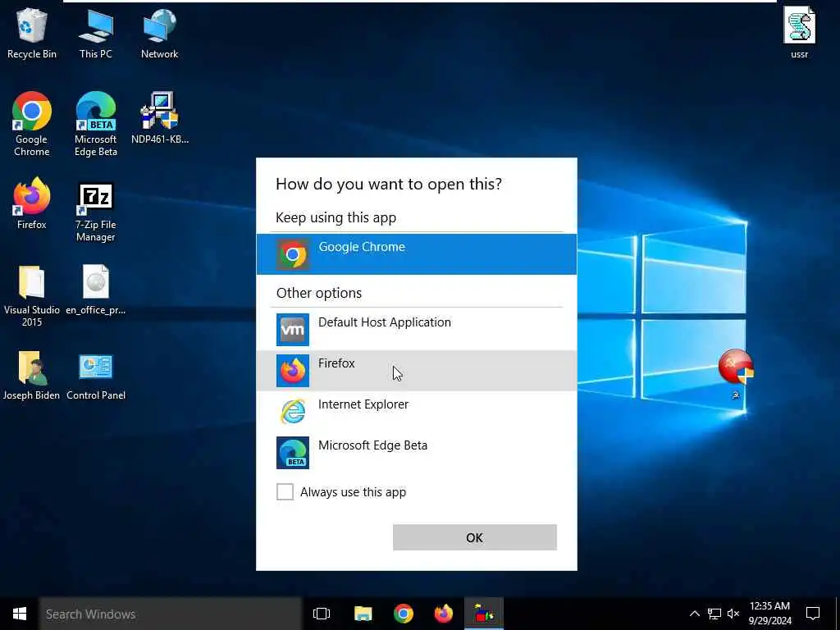Open the network status tray icon

click(x=714, y=614)
